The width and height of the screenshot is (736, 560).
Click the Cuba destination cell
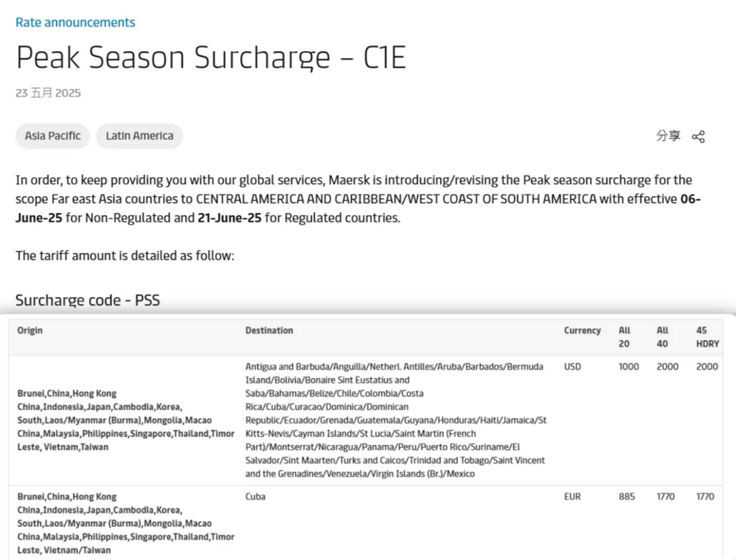[x=255, y=497]
